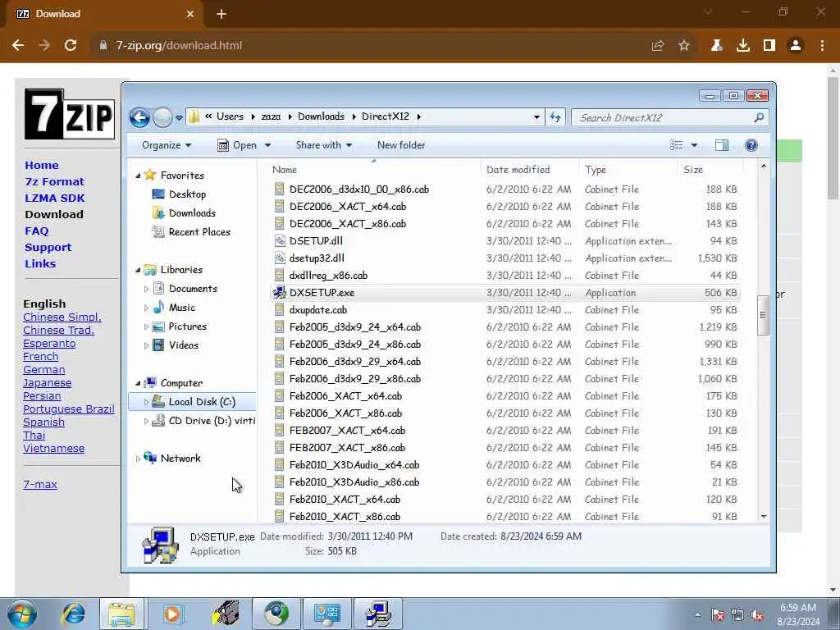Expand the Documents library node
The width and height of the screenshot is (840, 630).
coord(146,289)
